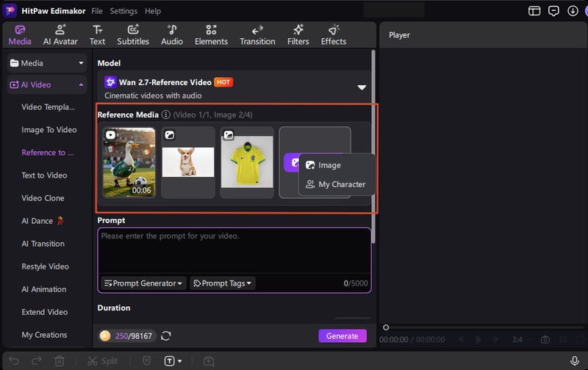Click the AI panel vertical scrollbar
Viewport: 588px width, 370px height.
click(373, 146)
